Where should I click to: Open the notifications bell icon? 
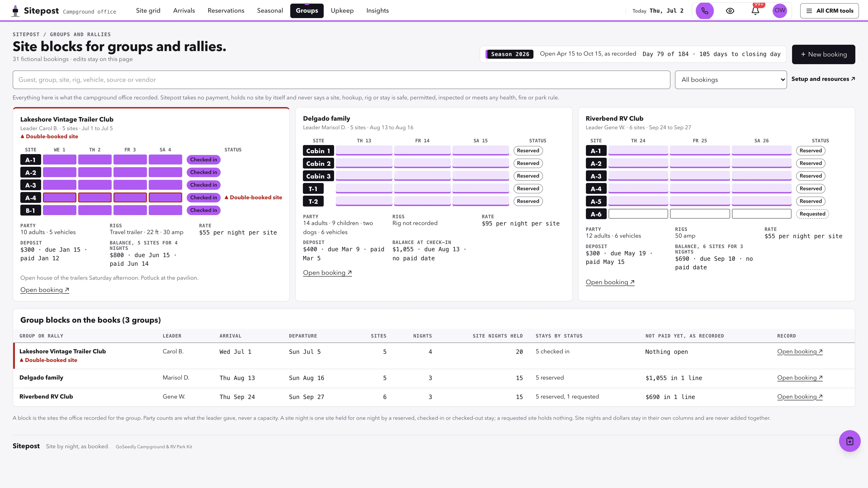click(755, 11)
